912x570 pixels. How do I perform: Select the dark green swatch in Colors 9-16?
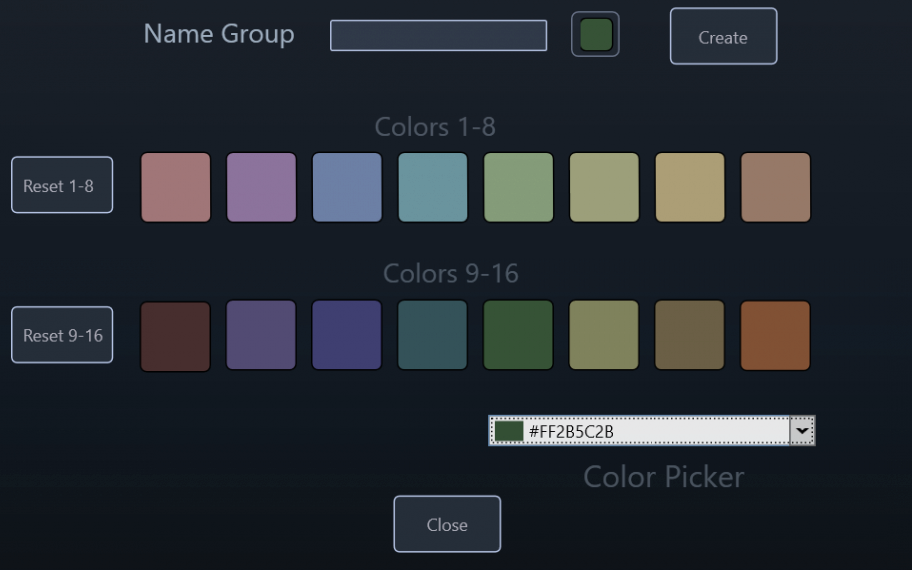pos(518,335)
